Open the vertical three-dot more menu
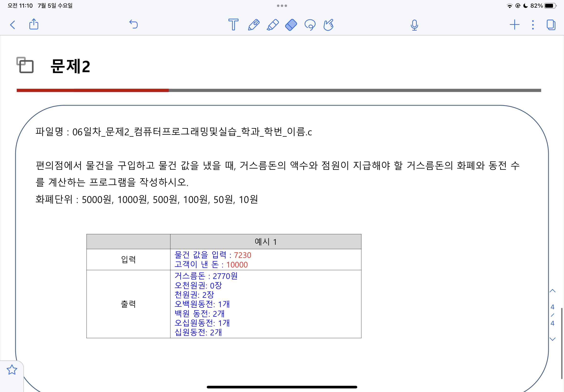The image size is (564, 392). coord(532,25)
